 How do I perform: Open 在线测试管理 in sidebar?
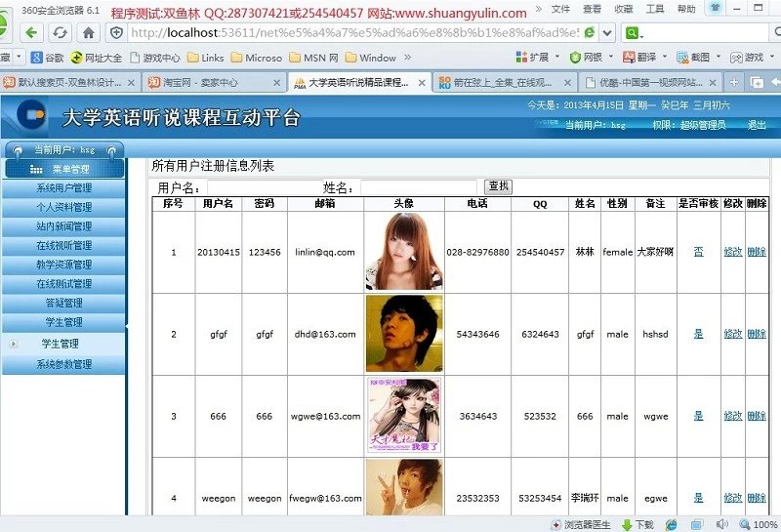[63, 284]
